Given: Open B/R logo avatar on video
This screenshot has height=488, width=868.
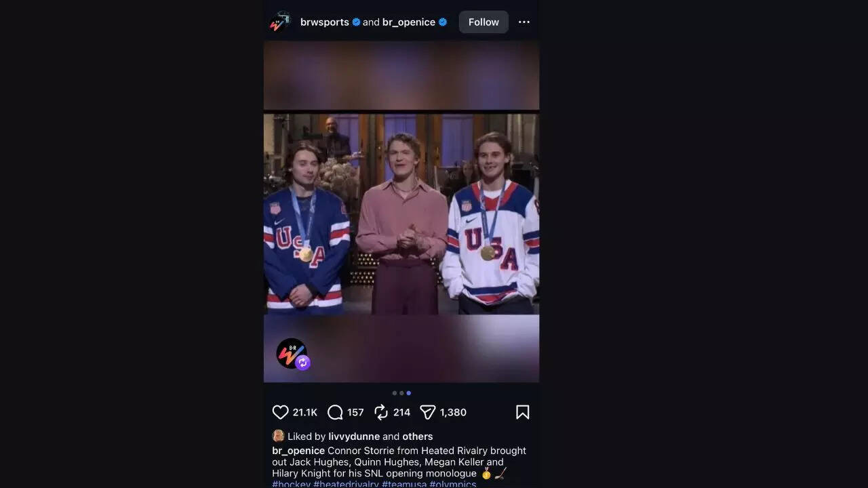Looking at the screenshot, I should 291,353.
